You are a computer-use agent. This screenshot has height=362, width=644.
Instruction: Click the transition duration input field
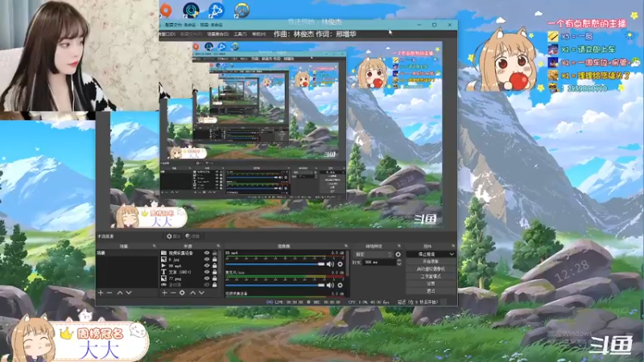tap(378, 262)
